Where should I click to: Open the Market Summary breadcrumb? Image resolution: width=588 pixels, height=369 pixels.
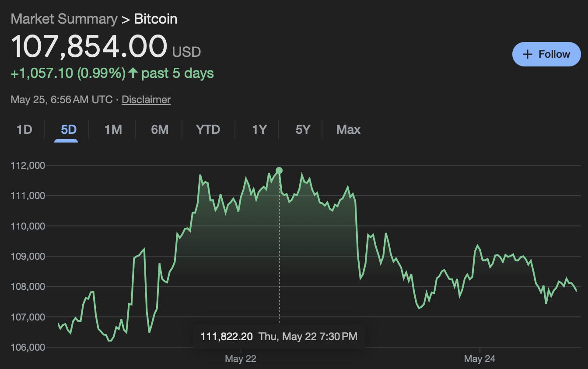click(64, 19)
